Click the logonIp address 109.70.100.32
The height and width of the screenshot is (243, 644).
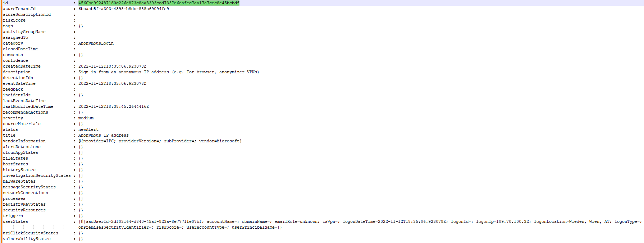pos(513,221)
